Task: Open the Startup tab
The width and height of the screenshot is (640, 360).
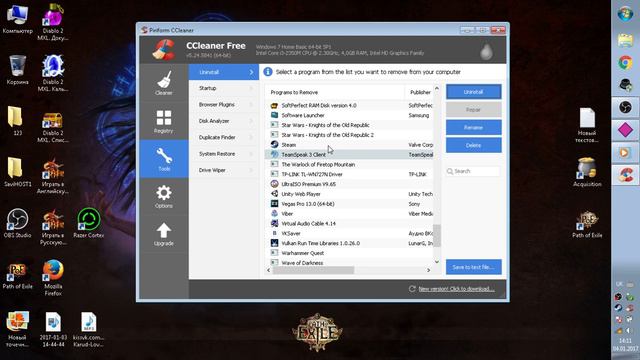Action: click(224, 88)
